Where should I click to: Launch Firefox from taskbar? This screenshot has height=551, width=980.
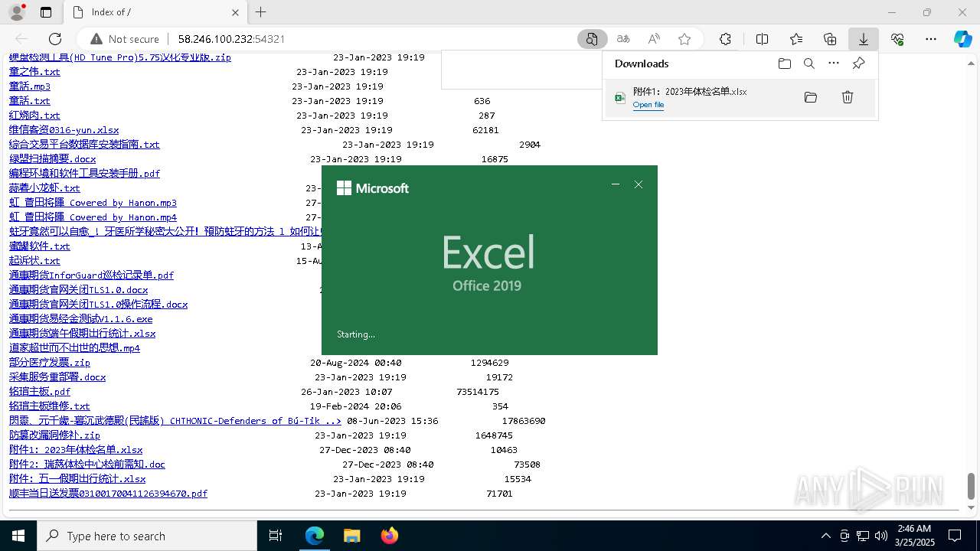coord(389,536)
